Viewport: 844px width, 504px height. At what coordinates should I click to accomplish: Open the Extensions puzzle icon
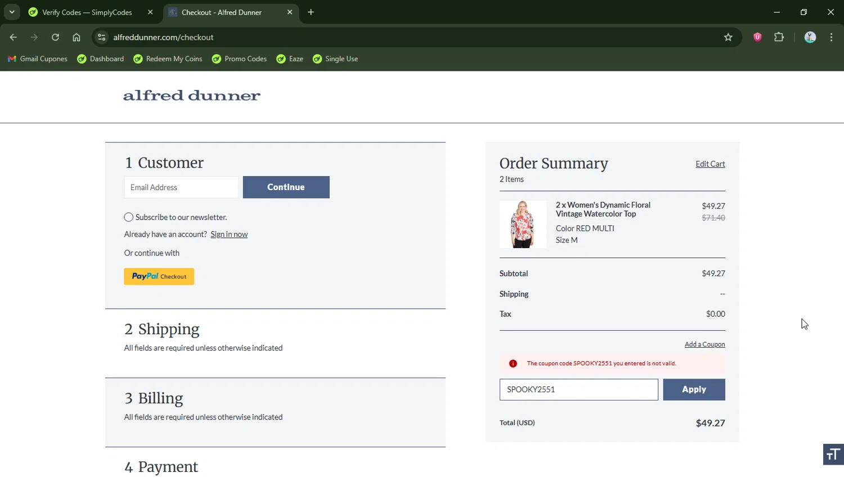779,38
